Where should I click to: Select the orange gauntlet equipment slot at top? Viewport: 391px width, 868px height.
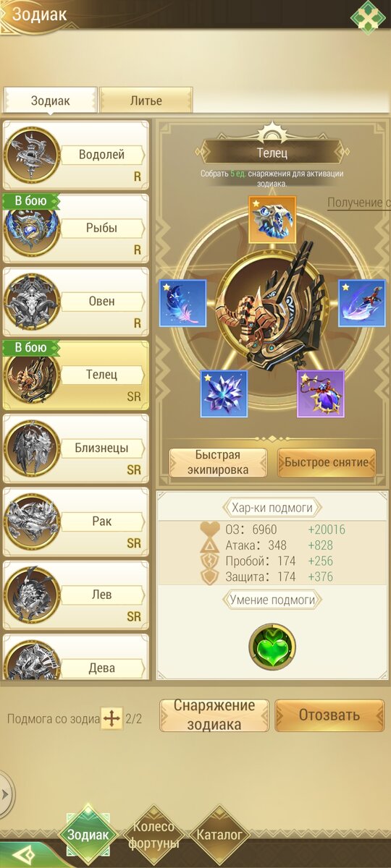272,219
